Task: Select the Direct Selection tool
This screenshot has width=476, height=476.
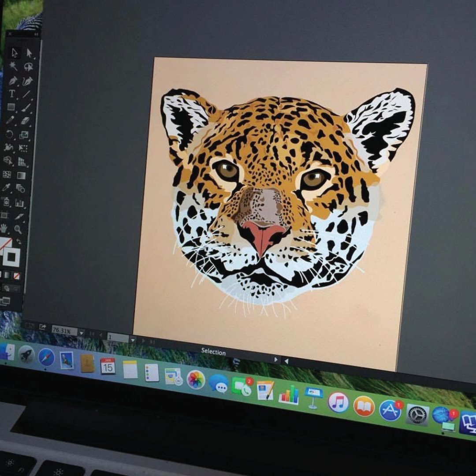Action: coord(30,53)
